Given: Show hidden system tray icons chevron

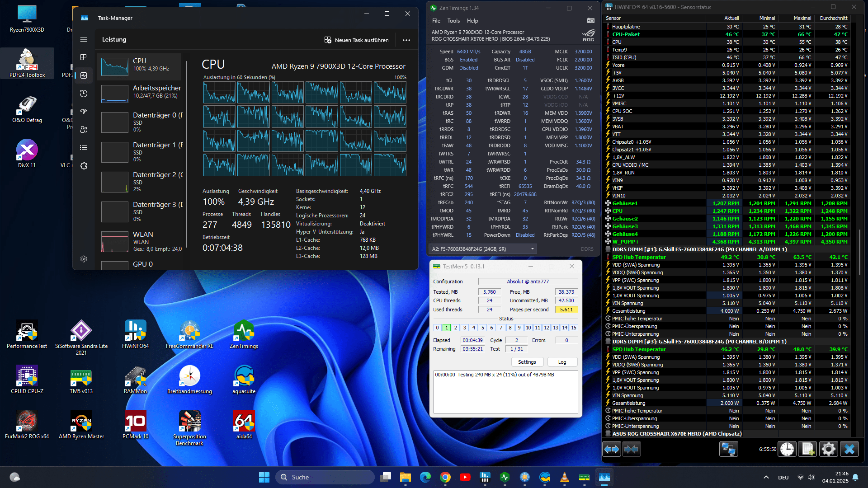Looking at the screenshot, I should (766, 477).
